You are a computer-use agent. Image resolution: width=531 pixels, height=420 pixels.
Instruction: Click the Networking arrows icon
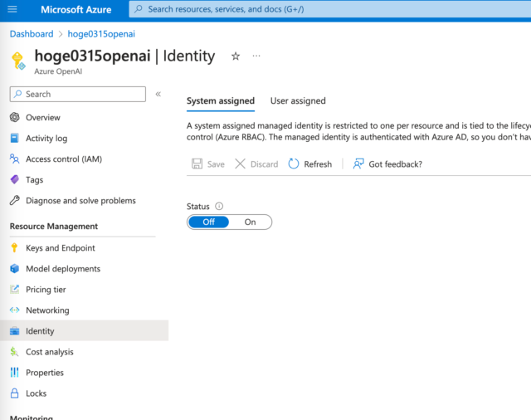pyautogui.click(x=15, y=310)
